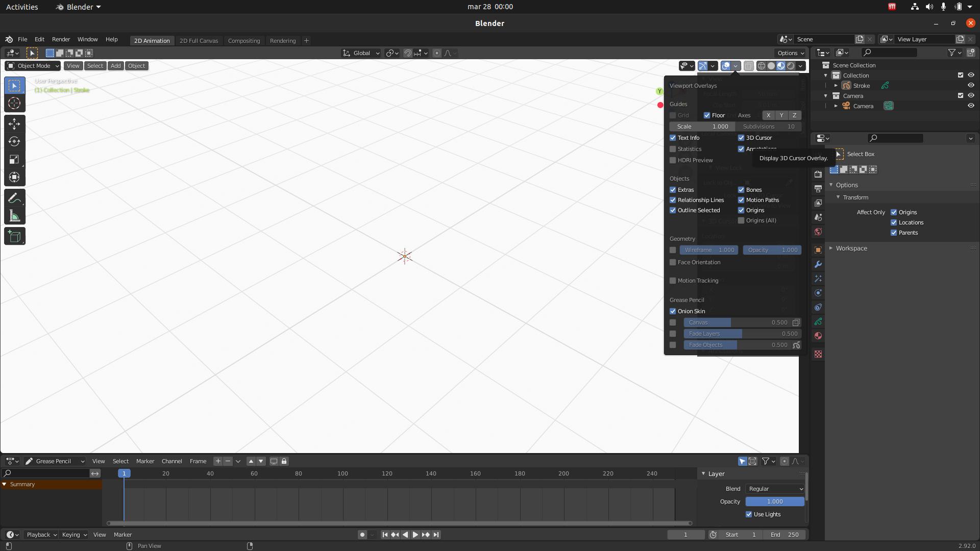Open the Rendering tab in header
Viewport: 980px width, 551px height.
(283, 40)
